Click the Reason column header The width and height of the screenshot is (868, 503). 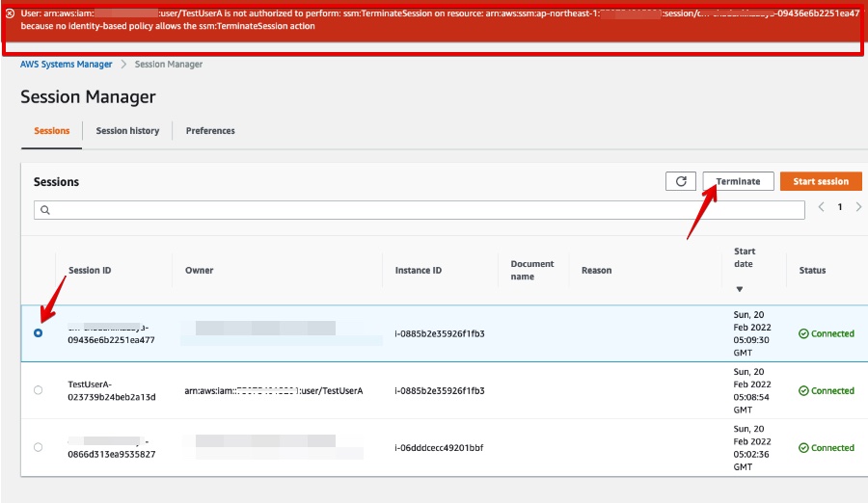(x=596, y=270)
